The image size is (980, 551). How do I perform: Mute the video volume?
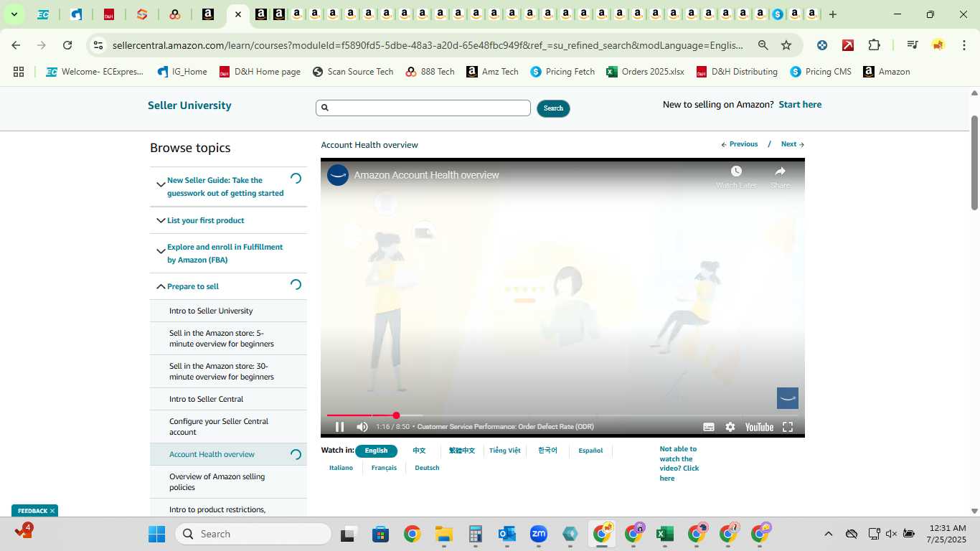coord(362,427)
